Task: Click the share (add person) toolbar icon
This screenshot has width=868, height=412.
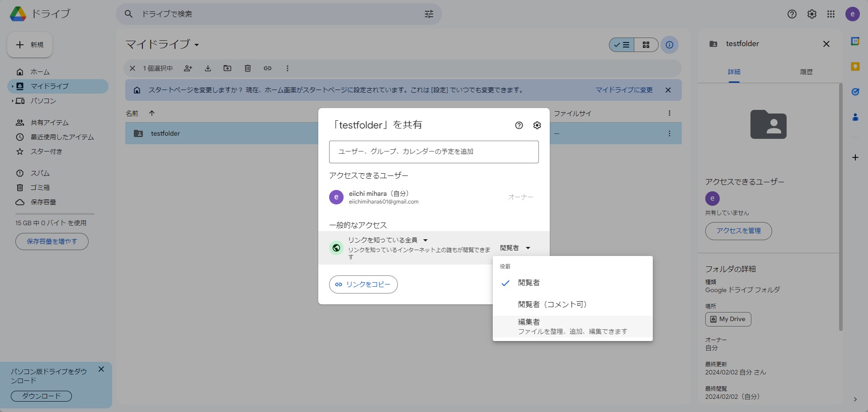Action: click(188, 68)
